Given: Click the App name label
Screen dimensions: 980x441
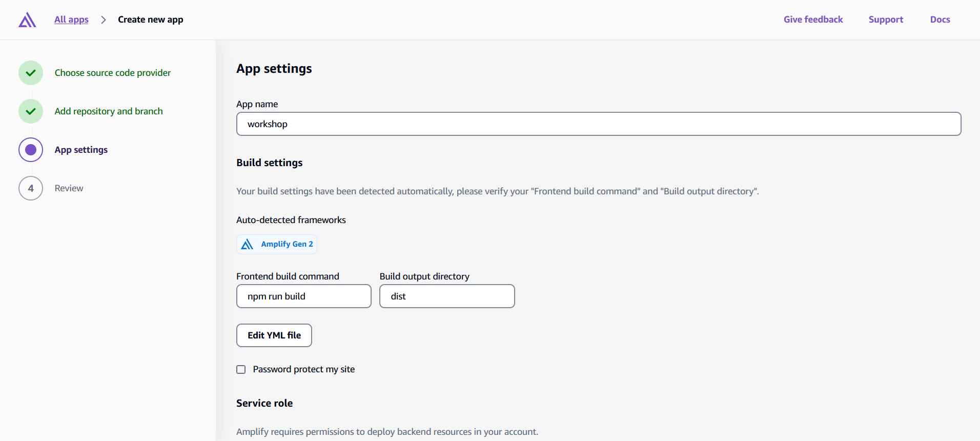Looking at the screenshot, I should click(x=257, y=104).
